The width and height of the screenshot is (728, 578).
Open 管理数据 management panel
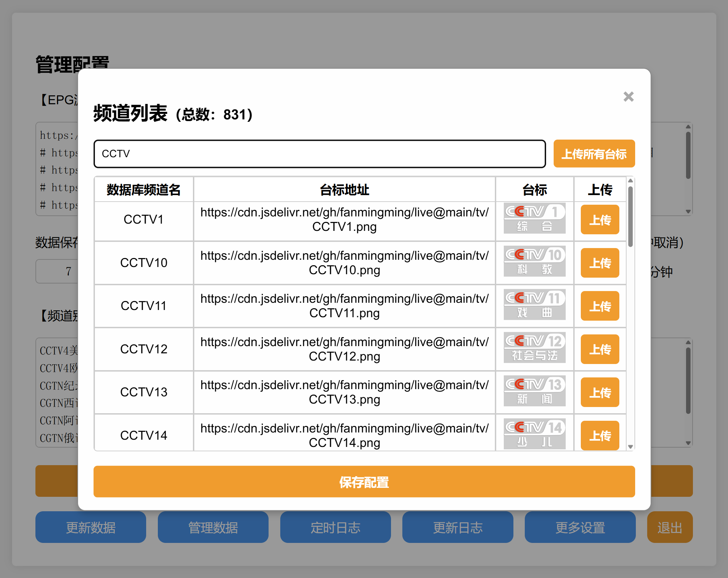coord(213,527)
